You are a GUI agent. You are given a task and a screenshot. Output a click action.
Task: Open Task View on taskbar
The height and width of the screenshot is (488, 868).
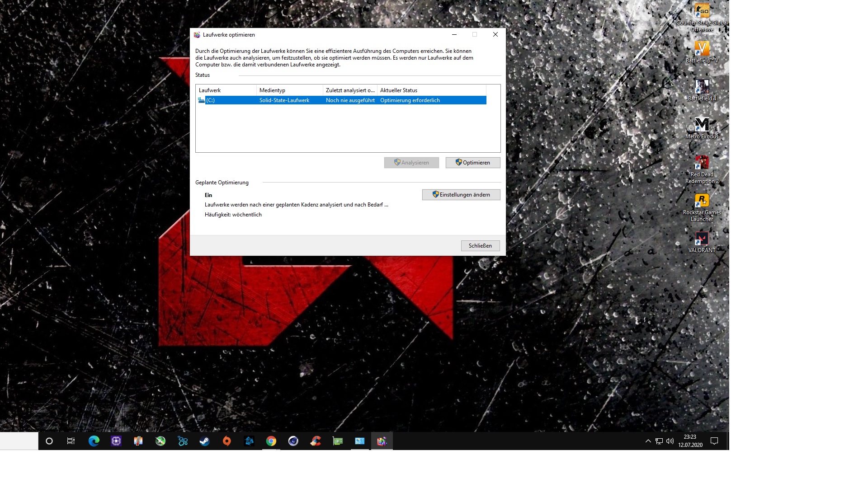click(71, 441)
